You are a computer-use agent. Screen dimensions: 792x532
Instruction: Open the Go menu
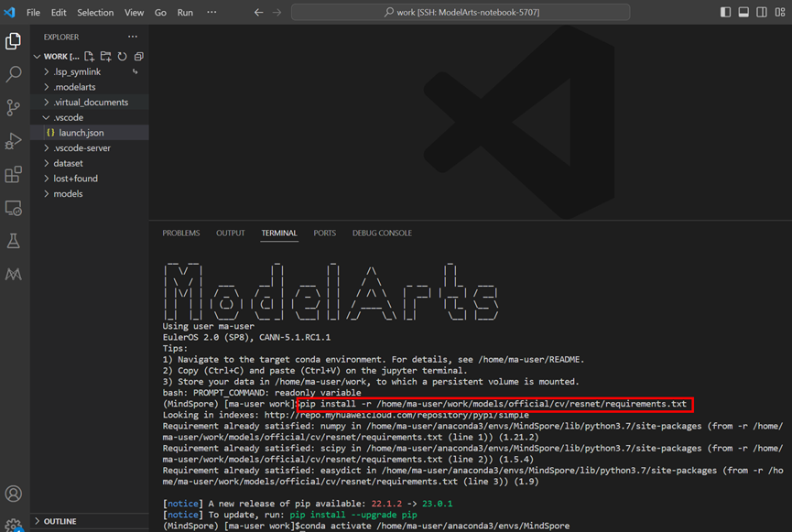coord(160,12)
